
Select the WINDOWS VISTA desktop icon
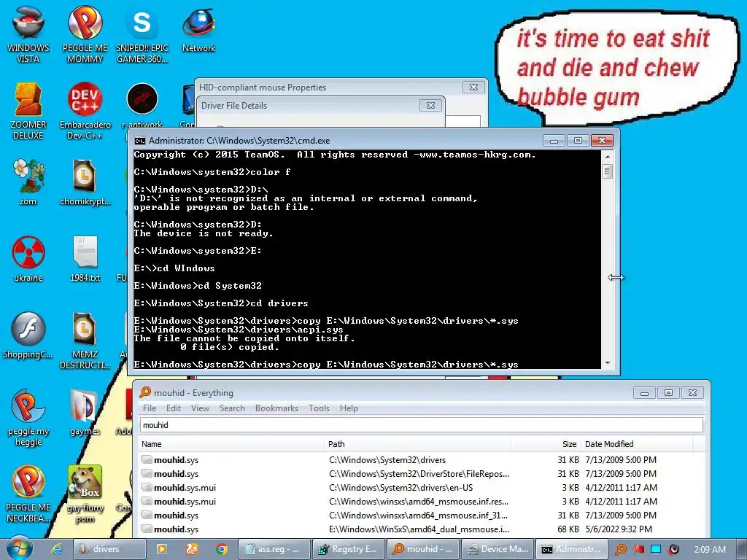[x=28, y=34]
